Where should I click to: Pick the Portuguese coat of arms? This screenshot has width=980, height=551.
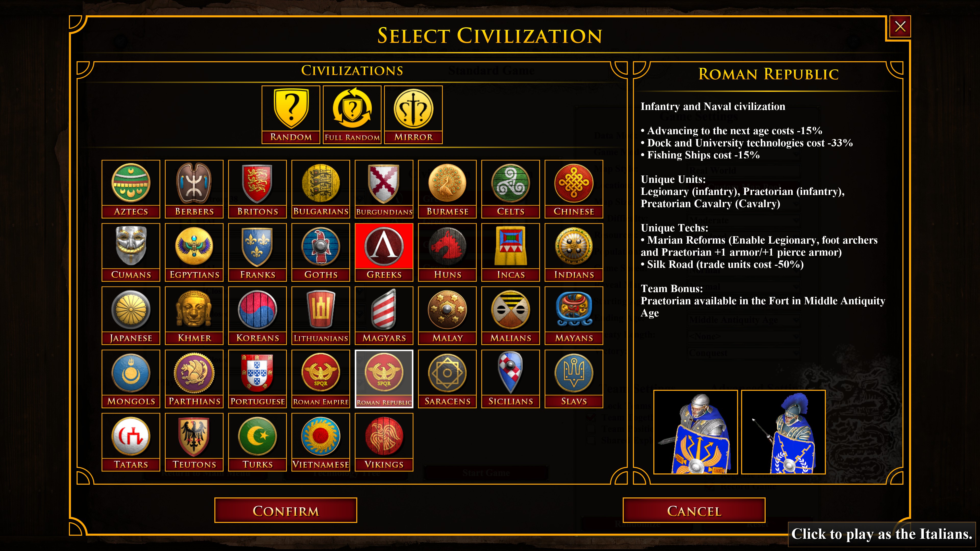click(258, 379)
